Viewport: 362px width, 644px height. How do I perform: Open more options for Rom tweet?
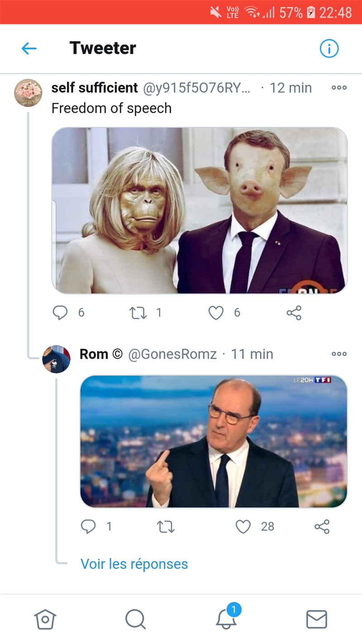339,354
